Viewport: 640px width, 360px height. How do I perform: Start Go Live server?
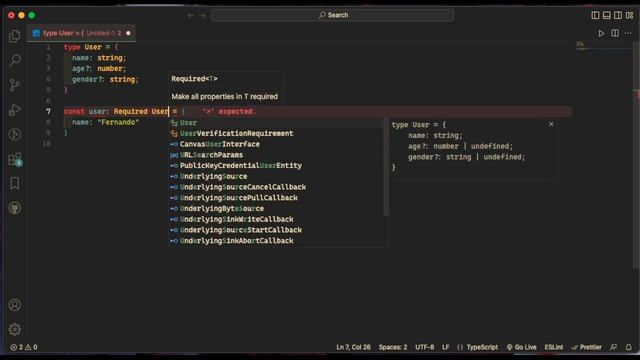(522, 347)
